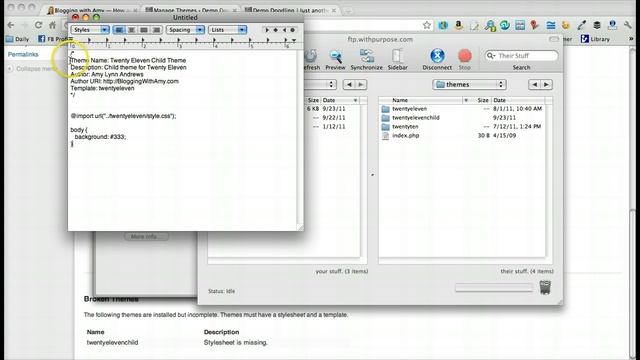Open the Spacing dropdown
This screenshot has width=640, height=360.
[185, 30]
